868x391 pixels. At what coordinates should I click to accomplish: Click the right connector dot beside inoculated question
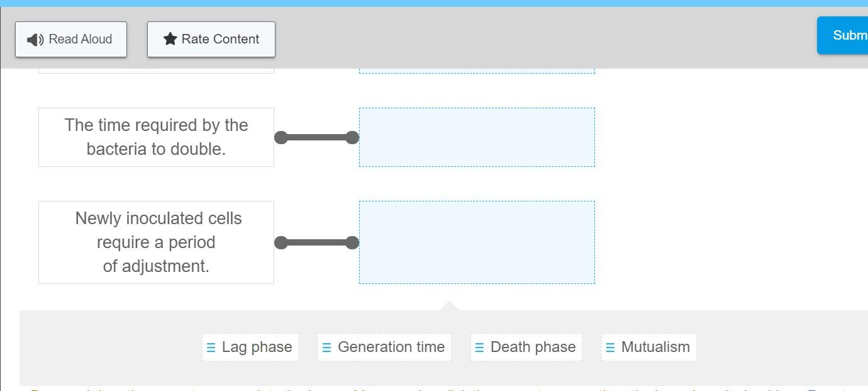click(x=352, y=242)
